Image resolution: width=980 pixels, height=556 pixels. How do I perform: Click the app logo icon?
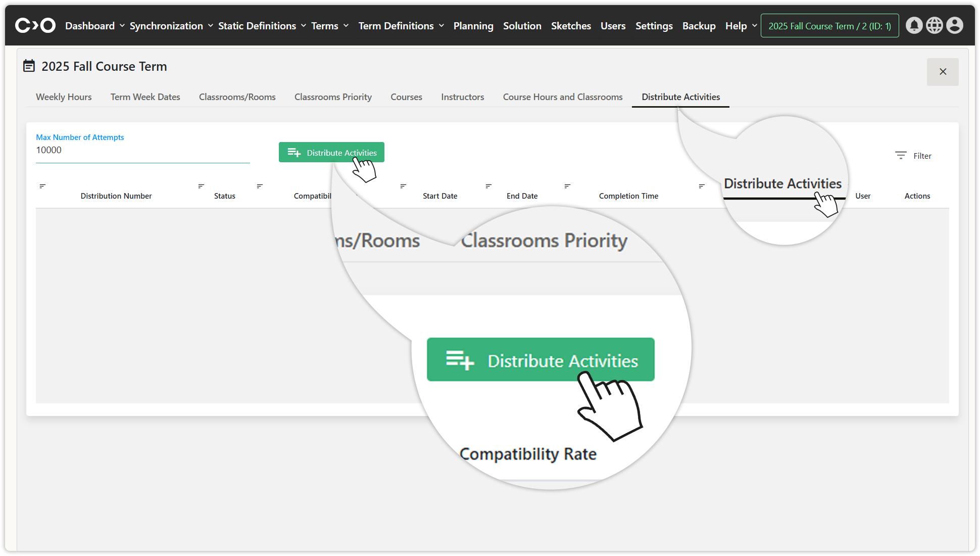point(35,25)
